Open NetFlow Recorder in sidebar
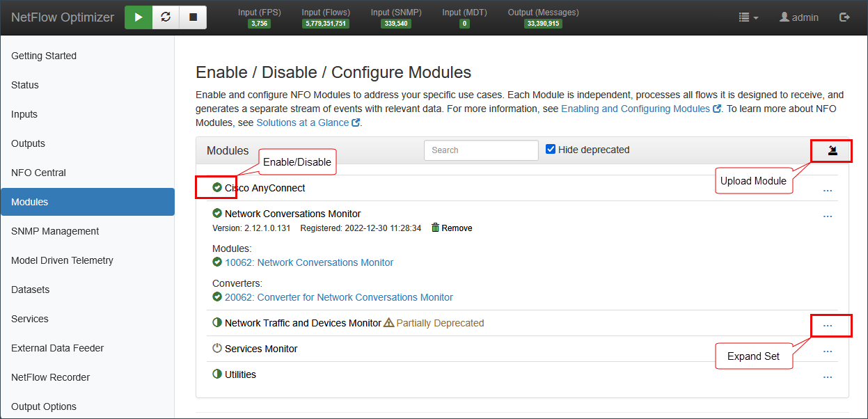Screen dimensions: 868x419 [87, 377]
